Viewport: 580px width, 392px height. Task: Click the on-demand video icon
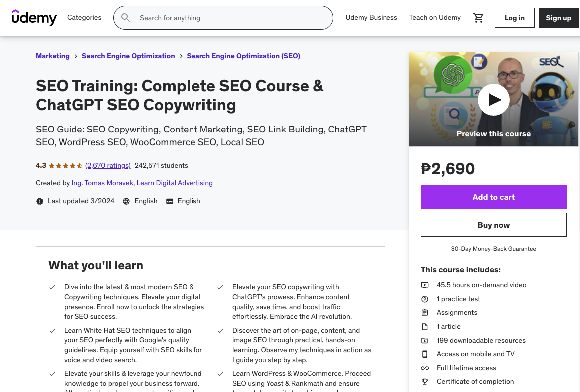click(425, 285)
